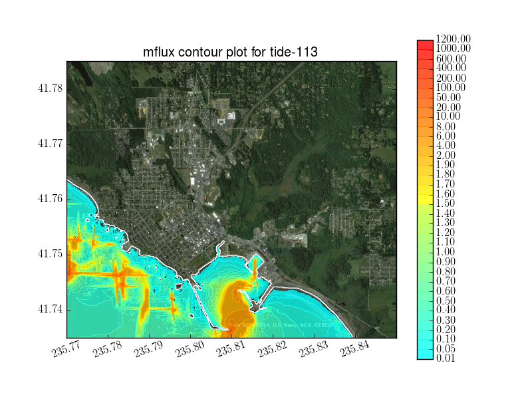Click the colorbar label 0.40

coord(446,310)
